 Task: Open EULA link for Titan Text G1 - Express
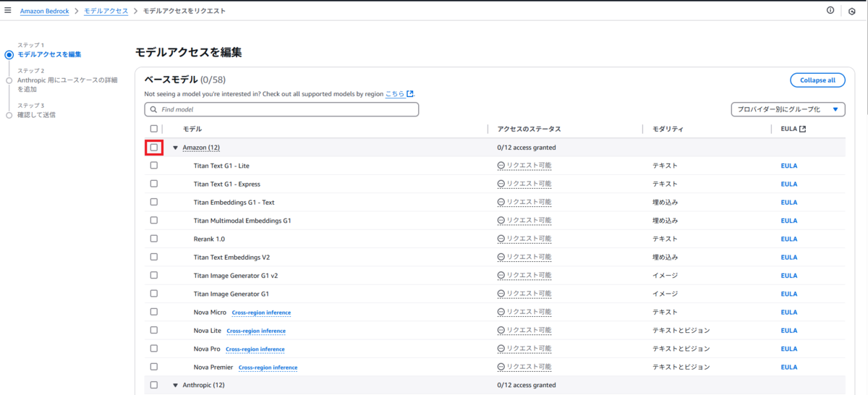[x=788, y=184]
